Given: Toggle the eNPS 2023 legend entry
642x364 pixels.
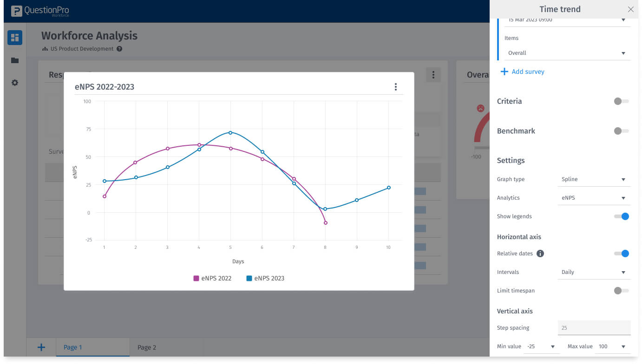Looking at the screenshot, I should coord(265,278).
